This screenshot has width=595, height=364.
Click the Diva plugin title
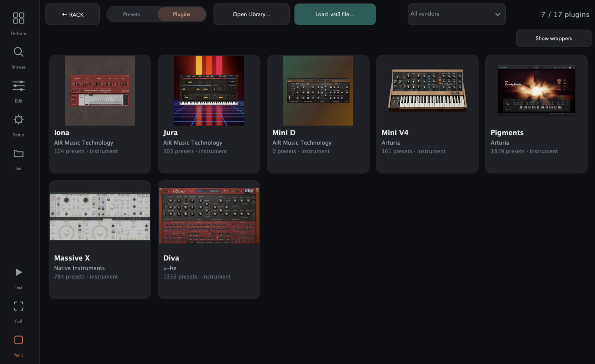[x=171, y=258]
